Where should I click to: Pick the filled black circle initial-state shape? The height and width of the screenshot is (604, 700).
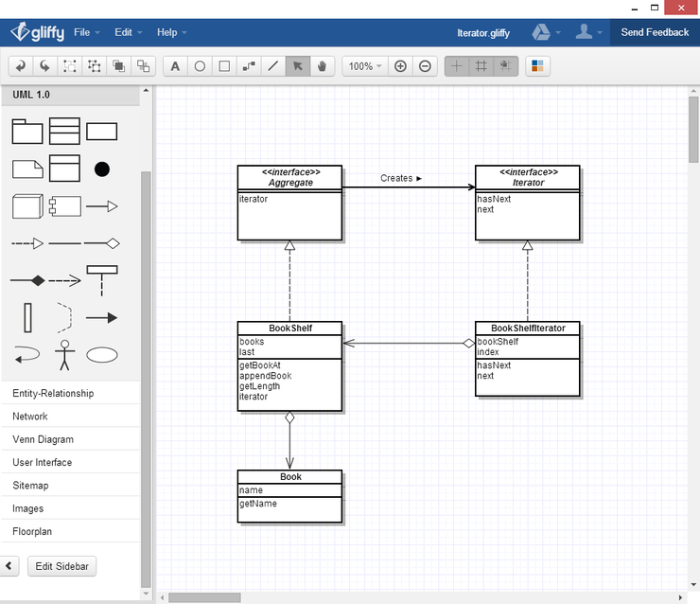(x=102, y=169)
